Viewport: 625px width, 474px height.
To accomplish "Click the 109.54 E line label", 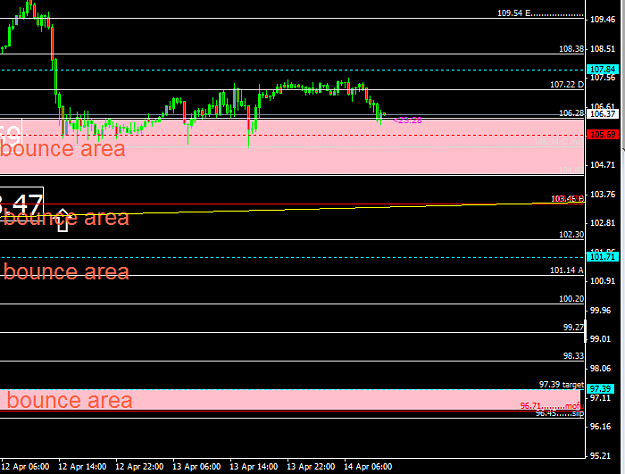I will pos(540,13).
